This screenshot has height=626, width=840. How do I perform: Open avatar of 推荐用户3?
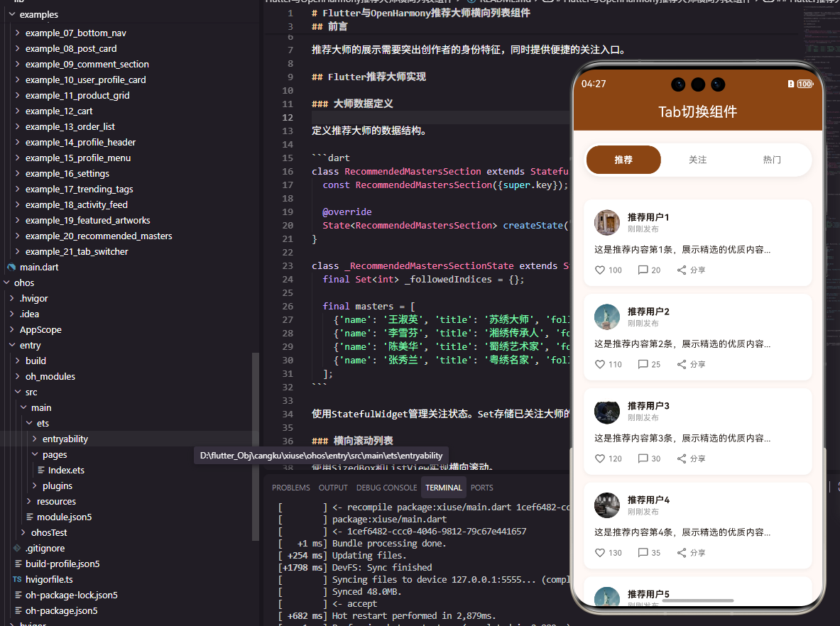(x=607, y=411)
